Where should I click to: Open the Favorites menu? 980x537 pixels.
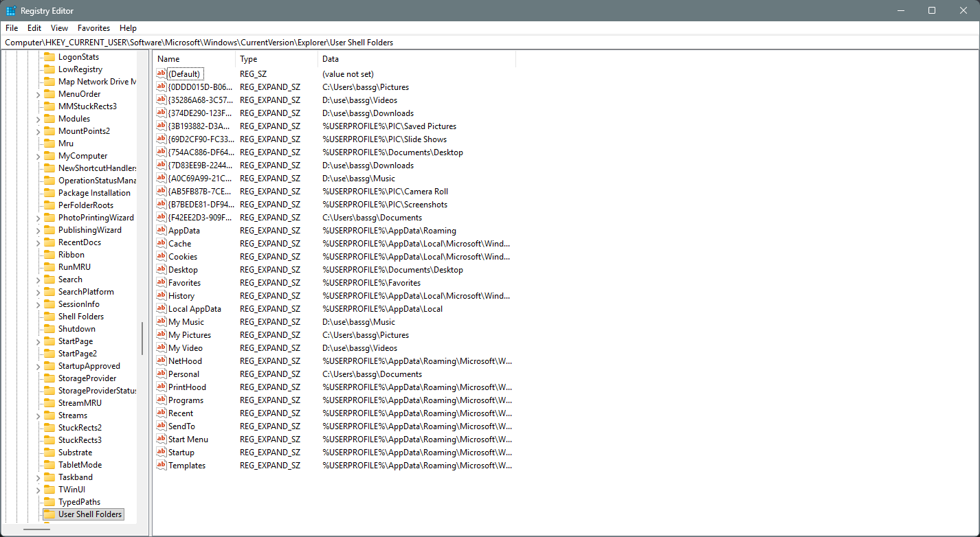[94, 28]
